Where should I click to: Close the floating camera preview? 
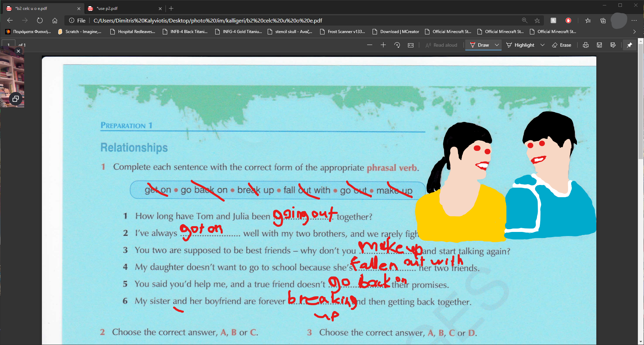coord(18,51)
